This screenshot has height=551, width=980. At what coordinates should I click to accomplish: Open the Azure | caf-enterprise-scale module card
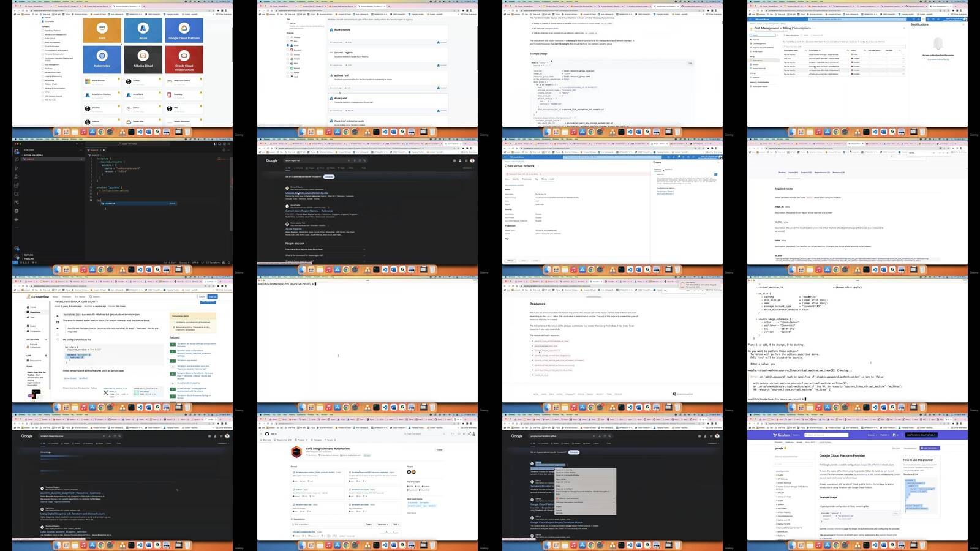(388, 121)
